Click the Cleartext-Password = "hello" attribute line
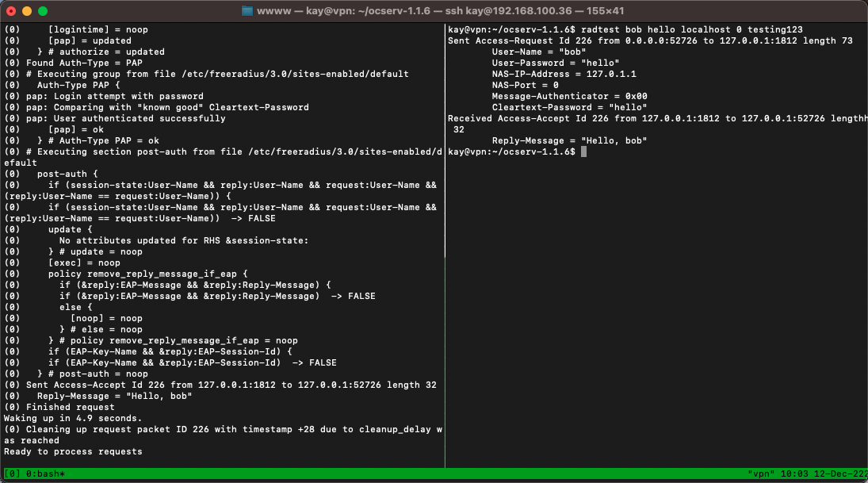The image size is (868, 483). click(x=571, y=107)
